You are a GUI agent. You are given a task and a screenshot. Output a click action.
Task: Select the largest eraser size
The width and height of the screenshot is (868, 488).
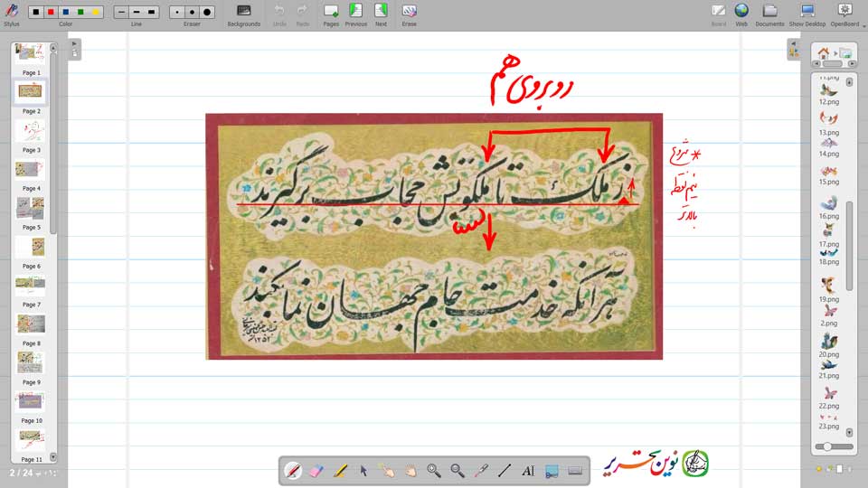tap(207, 12)
